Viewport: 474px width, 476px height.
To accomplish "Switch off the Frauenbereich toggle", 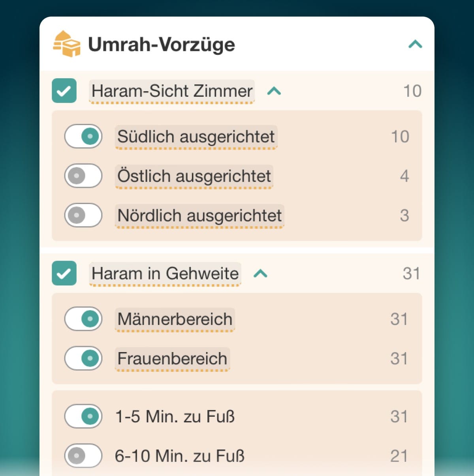I will tap(83, 358).
